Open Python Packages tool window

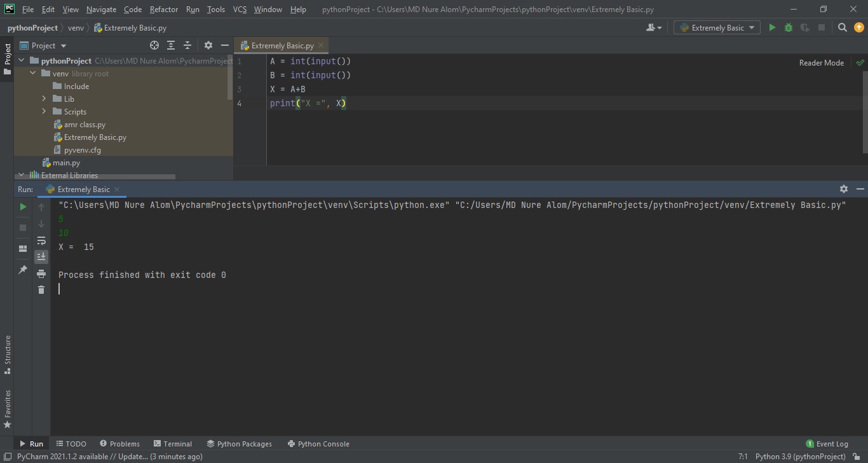tap(240, 443)
